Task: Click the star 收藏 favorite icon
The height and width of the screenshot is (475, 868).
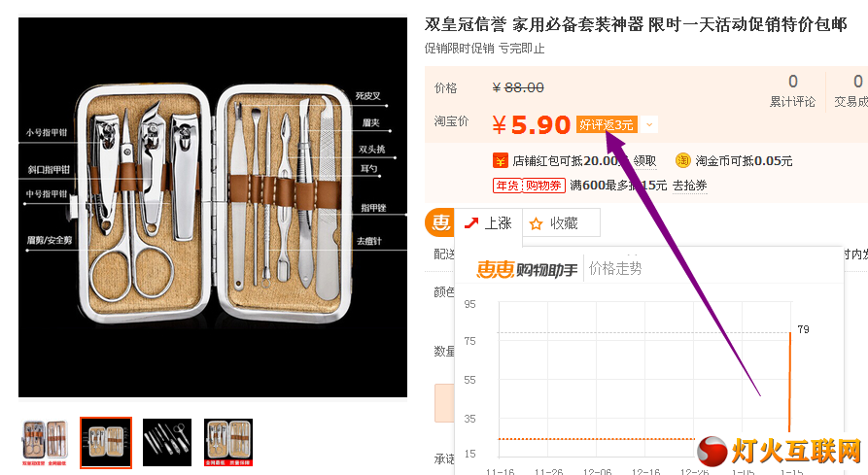Action: click(x=536, y=224)
